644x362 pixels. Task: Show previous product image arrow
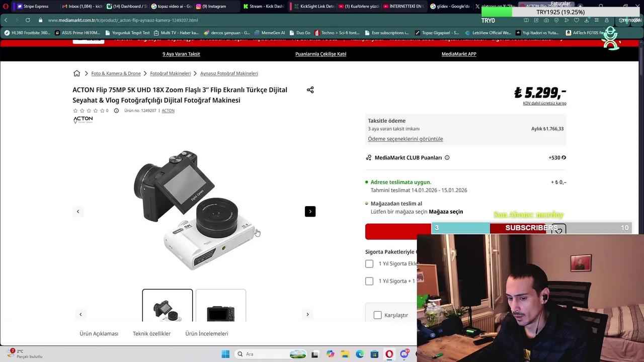pos(78,212)
